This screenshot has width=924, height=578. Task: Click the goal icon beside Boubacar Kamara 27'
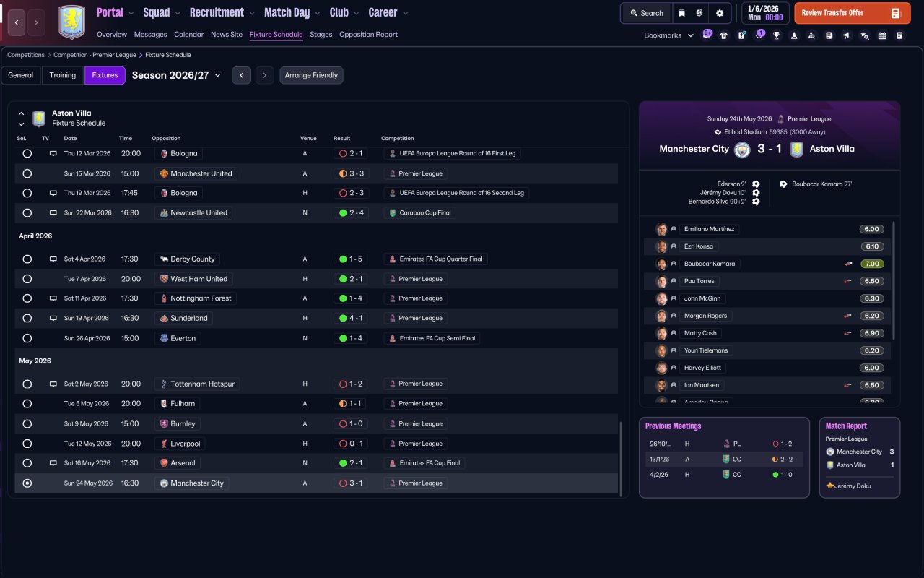click(783, 184)
